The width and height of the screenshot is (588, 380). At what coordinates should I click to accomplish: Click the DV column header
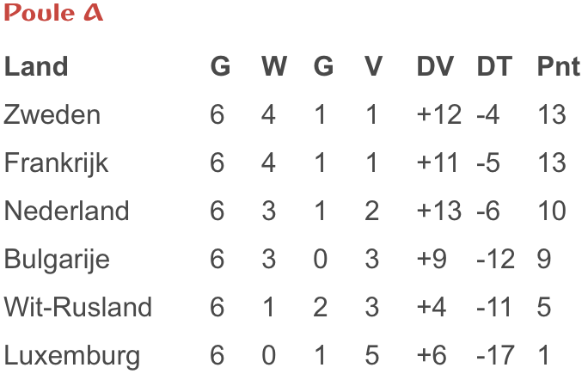435,67
